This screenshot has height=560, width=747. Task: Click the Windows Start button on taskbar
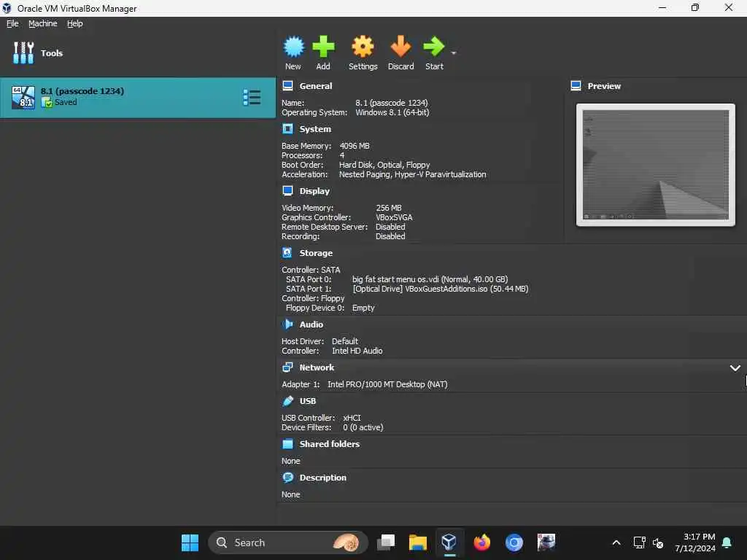click(190, 542)
